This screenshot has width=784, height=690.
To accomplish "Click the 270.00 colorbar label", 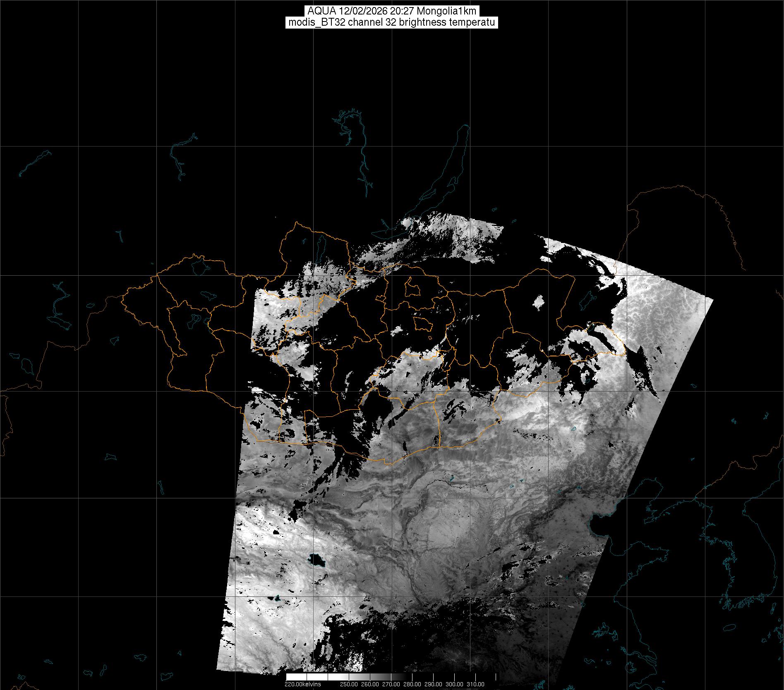I will coord(391,684).
